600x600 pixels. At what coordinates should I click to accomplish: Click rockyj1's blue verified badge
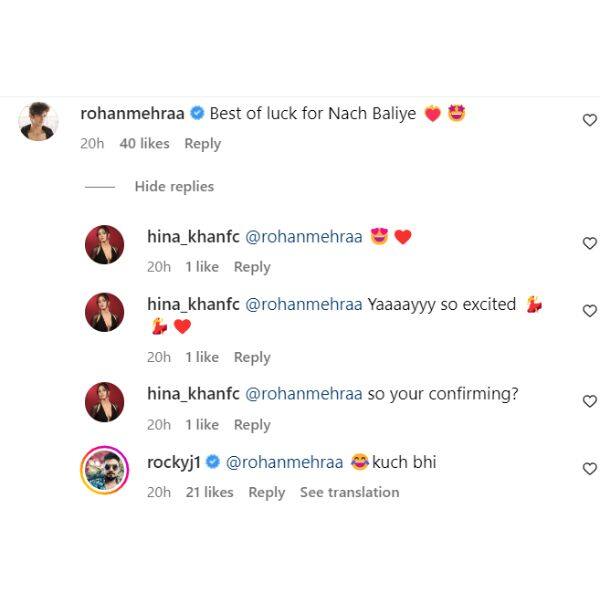213,462
